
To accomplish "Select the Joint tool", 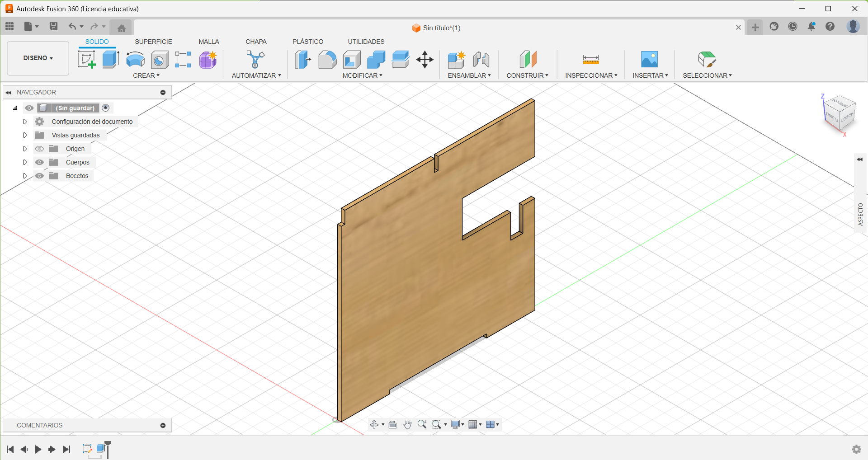I will click(x=481, y=60).
